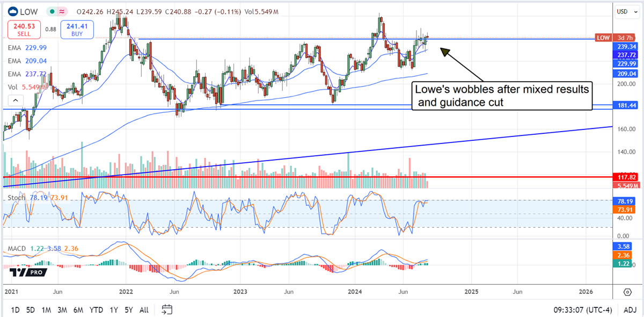Click the green market status dot
644x317 pixels.
pos(52,11)
